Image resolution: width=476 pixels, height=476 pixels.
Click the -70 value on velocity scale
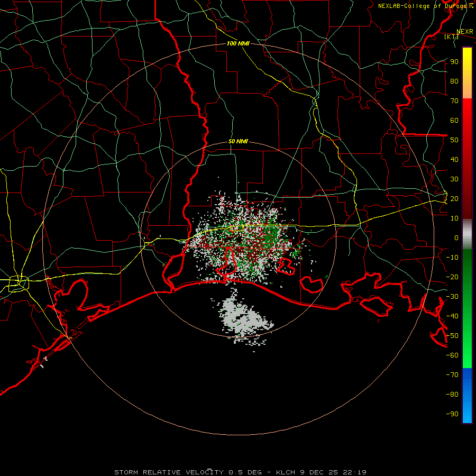point(452,375)
